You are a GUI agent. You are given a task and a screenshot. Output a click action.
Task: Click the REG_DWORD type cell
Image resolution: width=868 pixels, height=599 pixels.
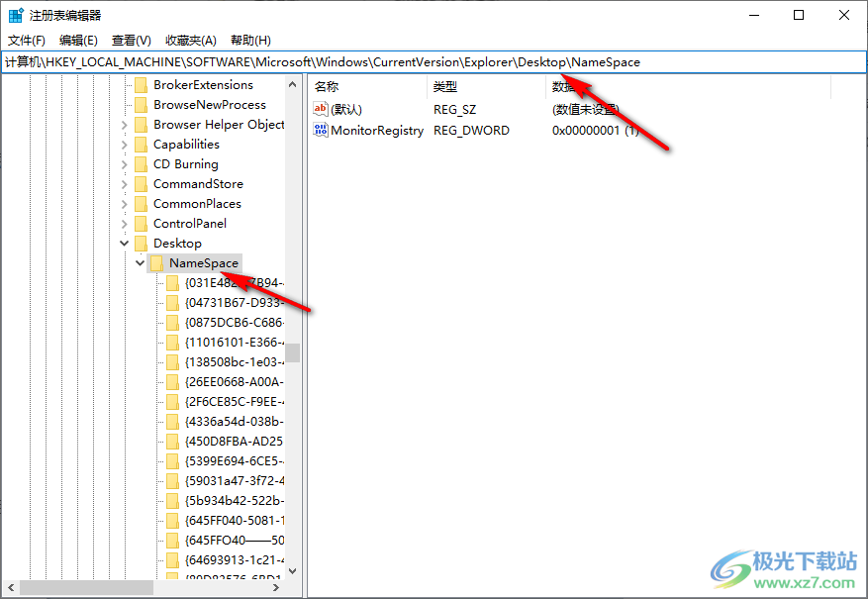[x=471, y=131]
